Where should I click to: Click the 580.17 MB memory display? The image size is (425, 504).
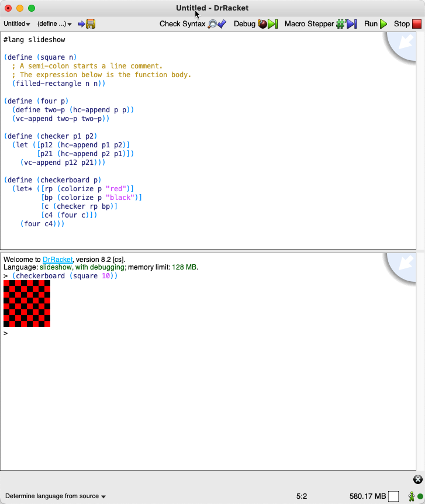click(367, 496)
